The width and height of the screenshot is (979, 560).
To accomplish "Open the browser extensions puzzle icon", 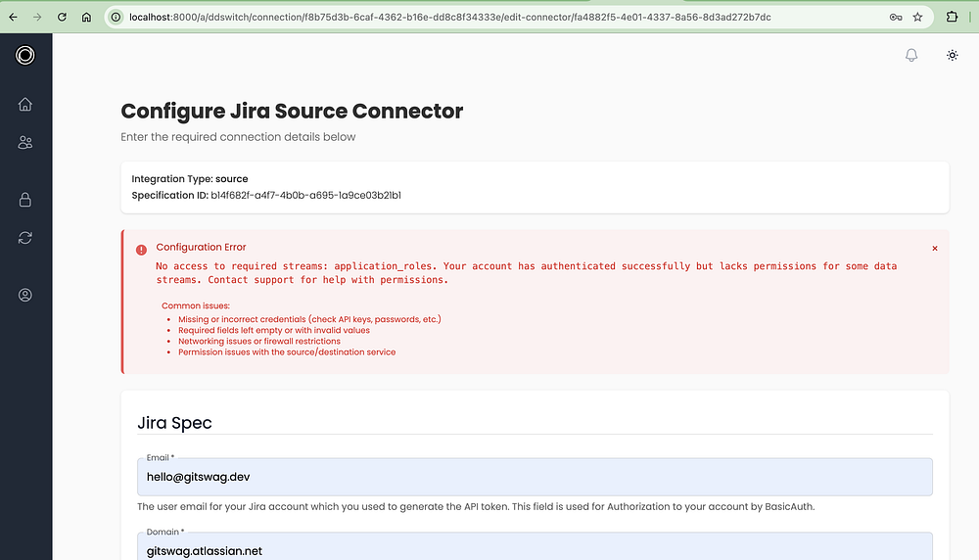I will tap(952, 17).
